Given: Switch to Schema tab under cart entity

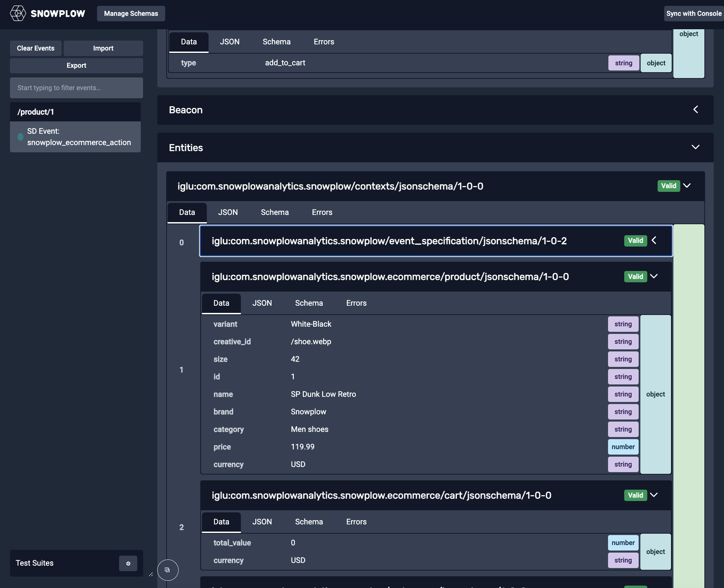Looking at the screenshot, I should point(309,522).
